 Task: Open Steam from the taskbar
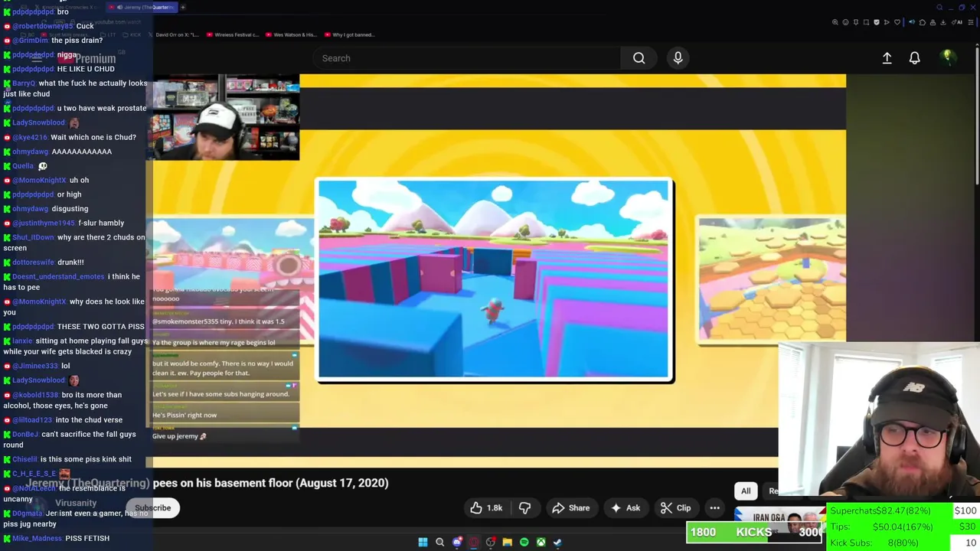557,542
